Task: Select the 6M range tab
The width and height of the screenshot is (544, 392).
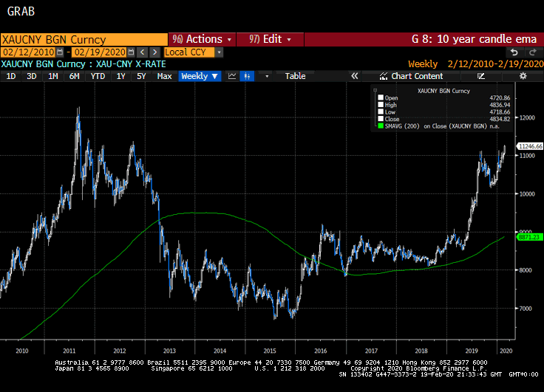Action: coord(74,76)
